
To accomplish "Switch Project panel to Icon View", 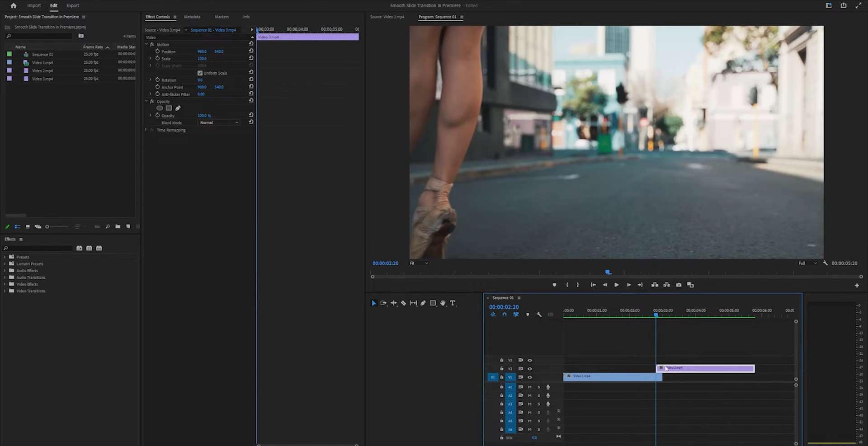I will tap(28, 226).
